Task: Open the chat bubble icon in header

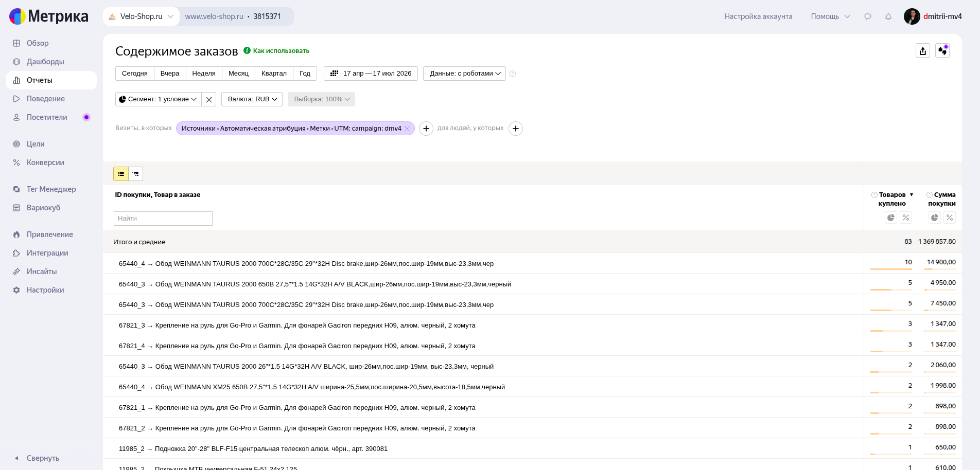Action: coord(868,16)
